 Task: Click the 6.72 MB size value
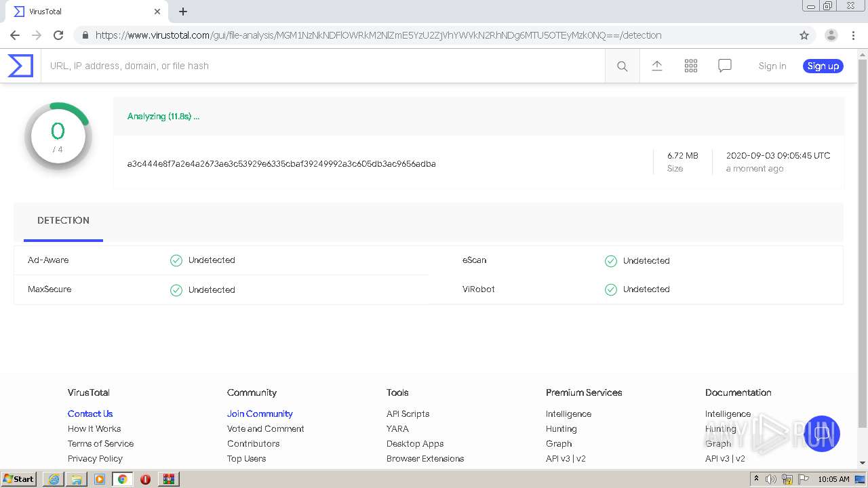pos(682,155)
